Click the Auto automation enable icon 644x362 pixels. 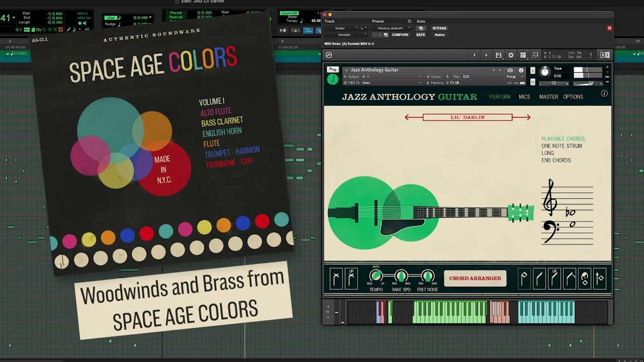[x=421, y=28]
